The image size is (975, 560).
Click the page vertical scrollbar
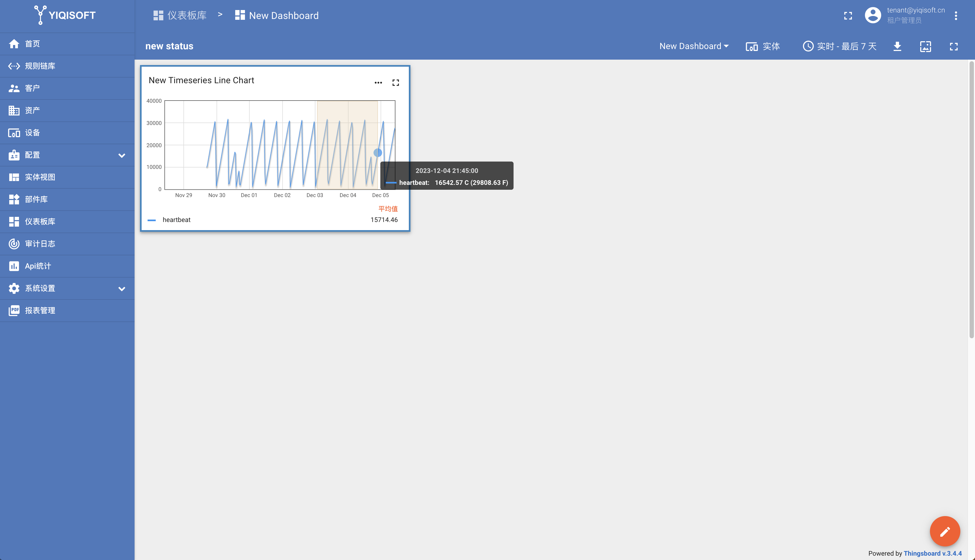971,200
